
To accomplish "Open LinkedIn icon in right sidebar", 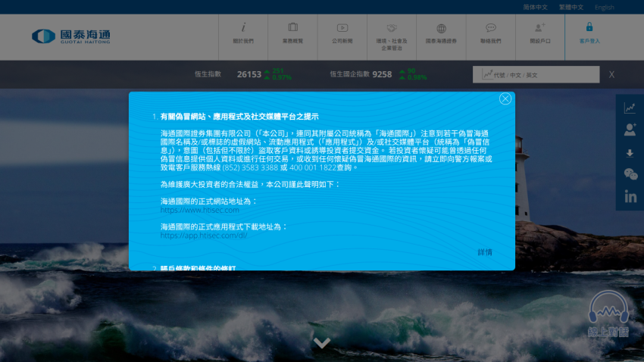I will point(630,197).
